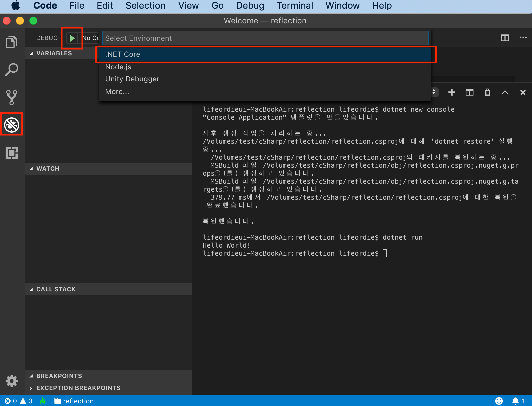This screenshot has width=532, height=406.
Task: Open the Debug view in activity bar
Action: pos(12,125)
